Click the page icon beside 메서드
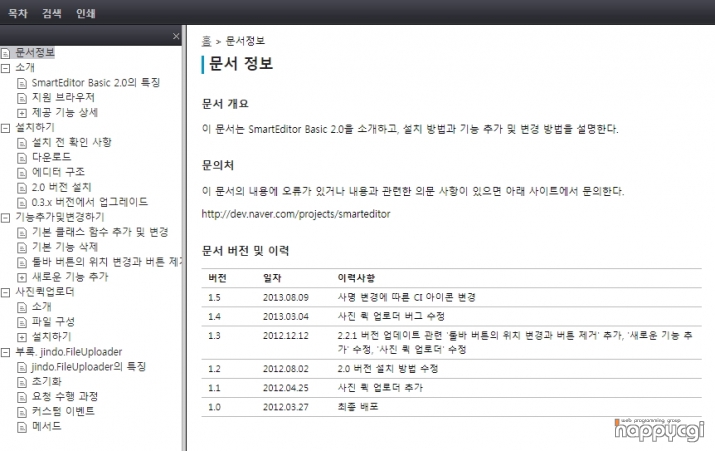The width and height of the screenshot is (715, 451). tap(22, 427)
